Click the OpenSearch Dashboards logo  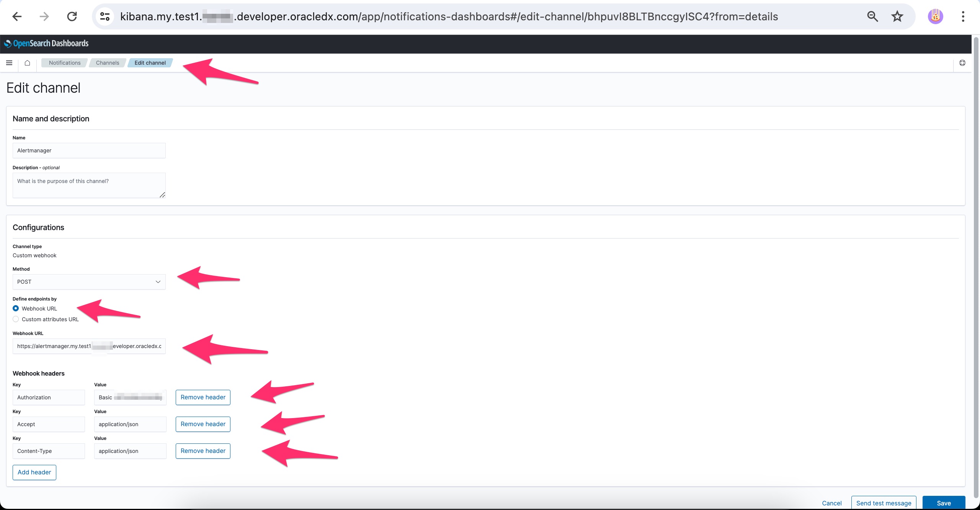coord(46,44)
